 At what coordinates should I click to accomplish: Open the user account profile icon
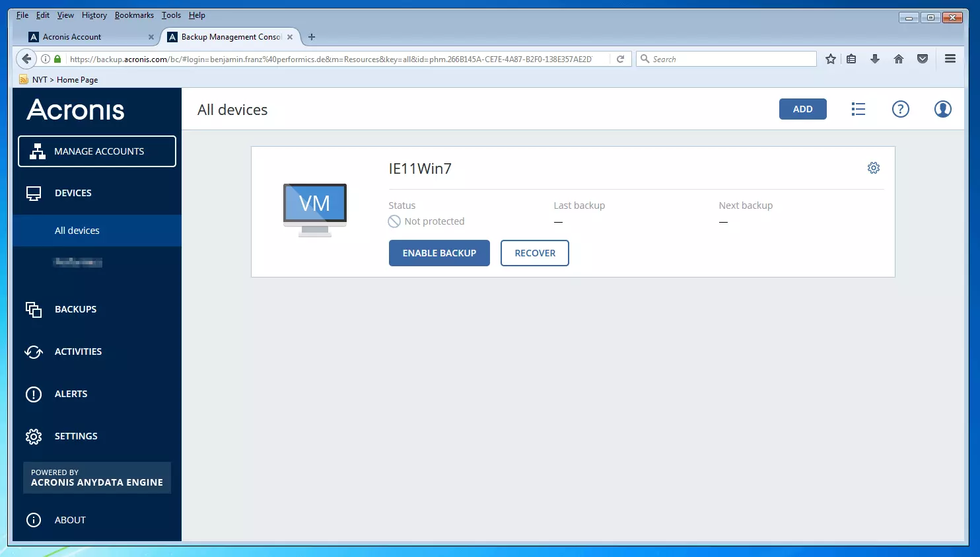pyautogui.click(x=943, y=109)
